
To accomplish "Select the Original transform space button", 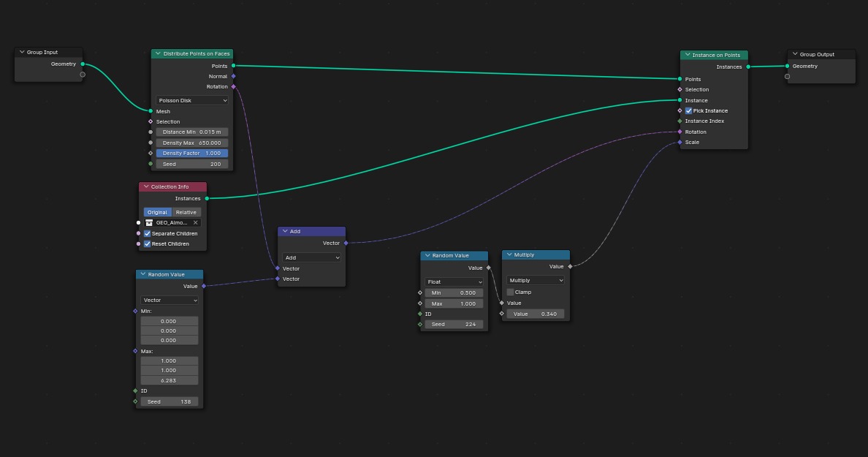I will (x=157, y=212).
